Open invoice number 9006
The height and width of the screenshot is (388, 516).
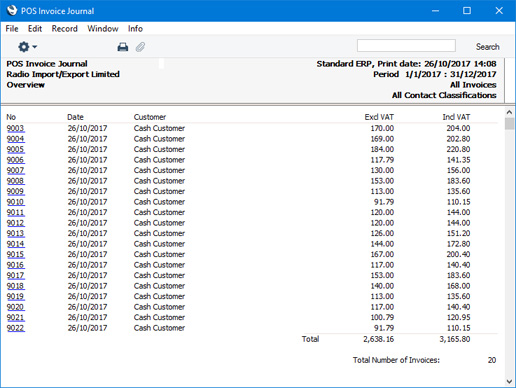16,160
